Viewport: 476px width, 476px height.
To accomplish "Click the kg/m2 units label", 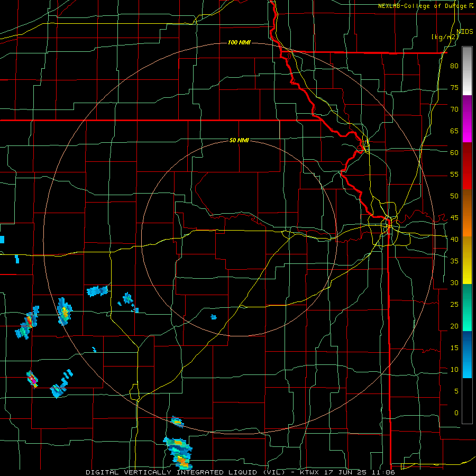I will (445, 37).
